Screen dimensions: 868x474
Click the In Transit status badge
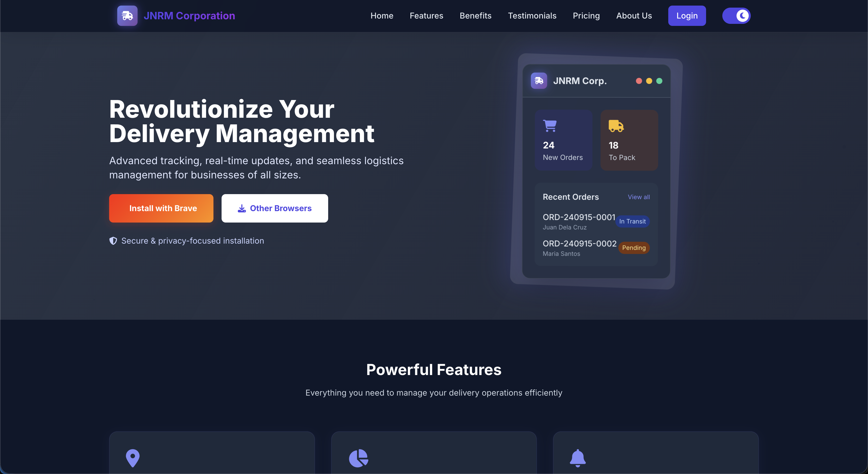632,221
